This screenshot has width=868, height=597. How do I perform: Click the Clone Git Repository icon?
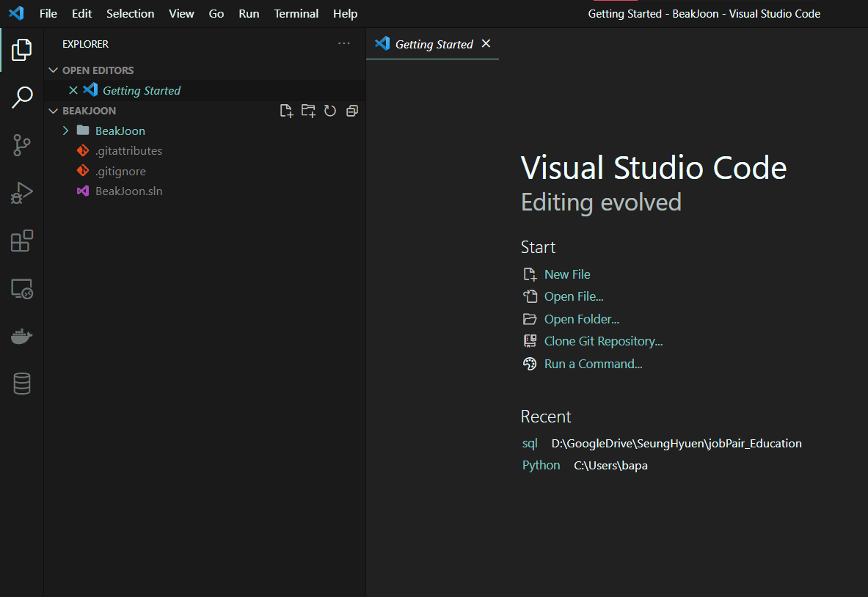[x=530, y=341]
